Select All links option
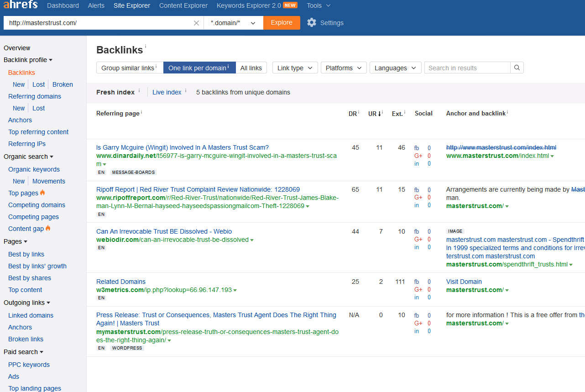The image size is (585, 392). (251, 68)
